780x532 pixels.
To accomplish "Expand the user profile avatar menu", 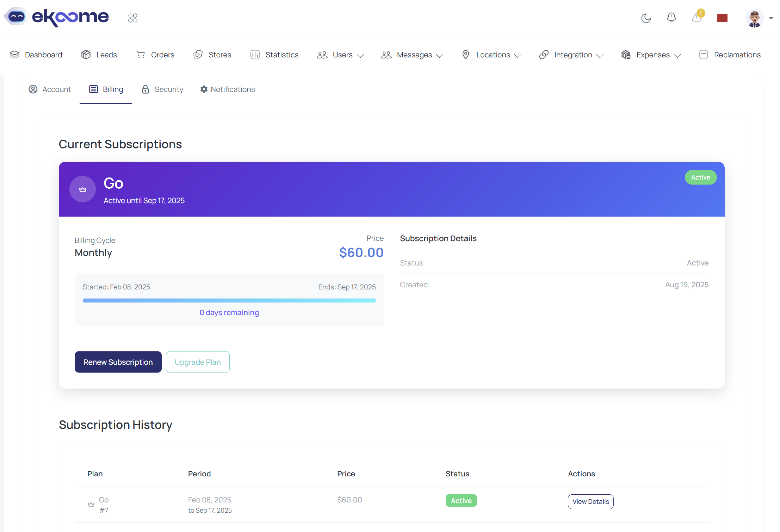I will (x=754, y=18).
